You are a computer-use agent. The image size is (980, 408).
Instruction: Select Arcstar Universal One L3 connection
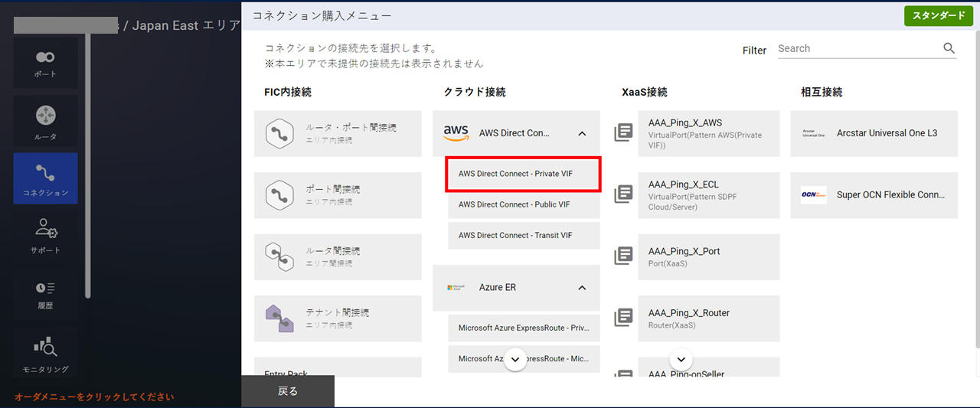click(874, 133)
